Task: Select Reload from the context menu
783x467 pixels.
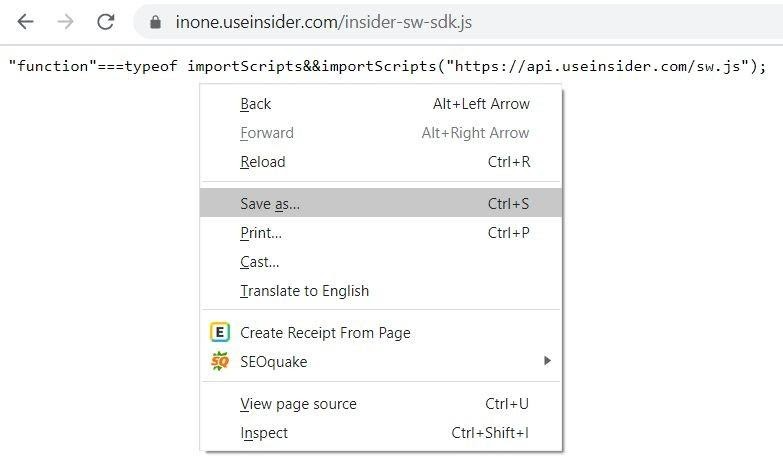Action: coord(263,162)
